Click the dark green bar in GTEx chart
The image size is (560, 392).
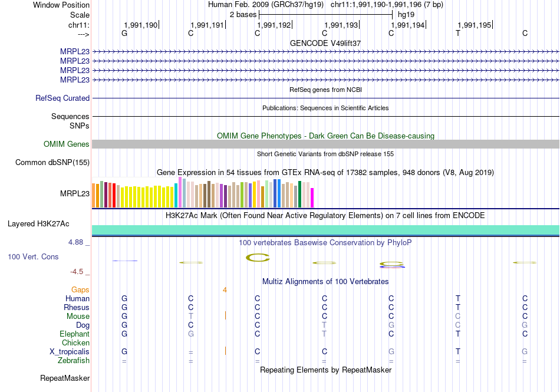tap(299, 194)
